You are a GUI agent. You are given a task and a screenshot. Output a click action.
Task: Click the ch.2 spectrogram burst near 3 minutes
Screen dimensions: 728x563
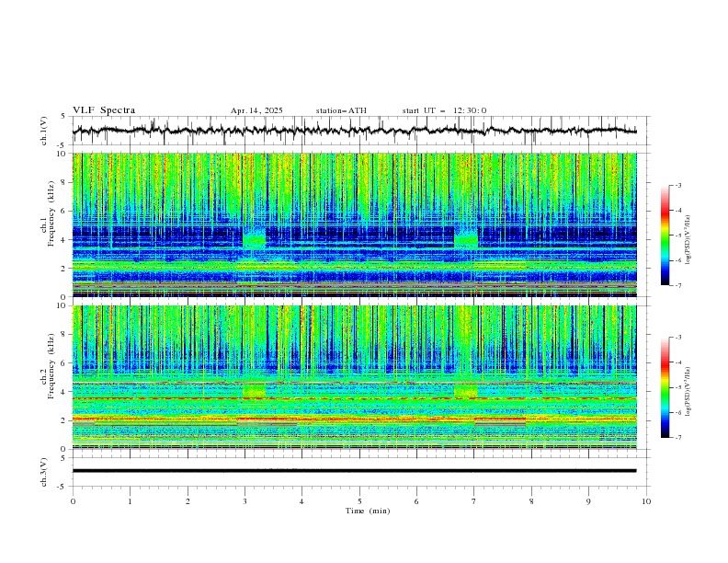click(254, 391)
